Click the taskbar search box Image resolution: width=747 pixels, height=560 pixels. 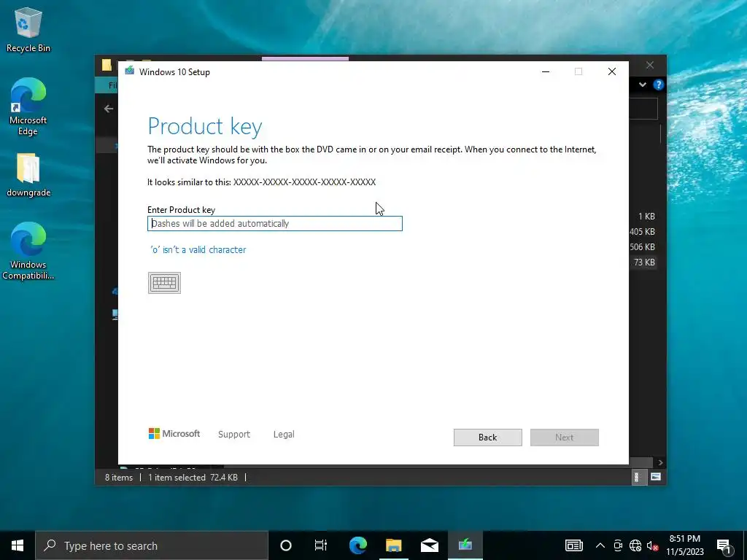(152, 545)
